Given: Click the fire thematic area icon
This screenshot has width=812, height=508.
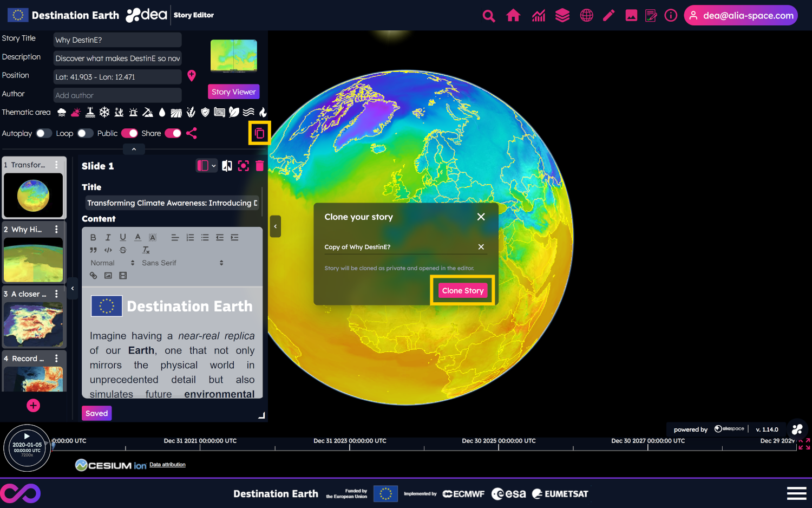Looking at the screenshot, I should tap(263, 112).
